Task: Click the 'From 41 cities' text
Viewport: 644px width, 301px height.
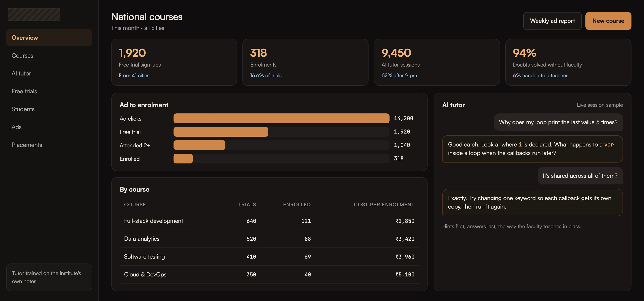Action: click(x=134, y=75)
